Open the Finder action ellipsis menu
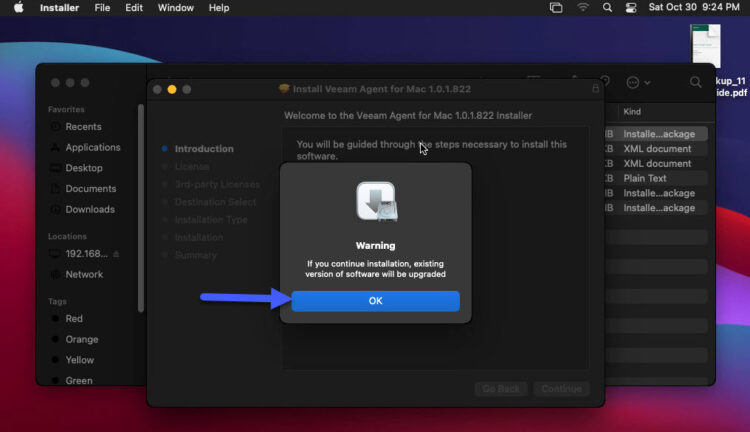750x432 pixels. pyautogui.click(x=638, y=82)
